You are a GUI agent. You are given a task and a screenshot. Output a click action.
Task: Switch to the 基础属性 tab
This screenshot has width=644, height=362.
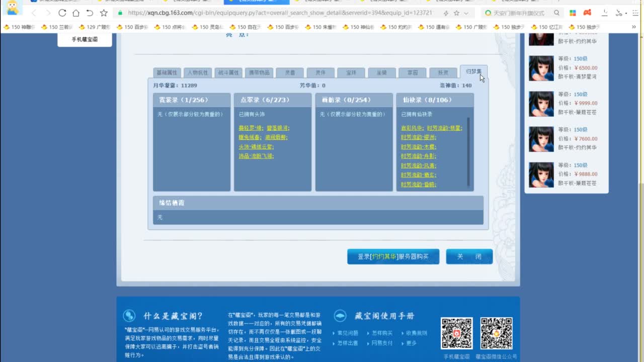[x=167, y=73]
